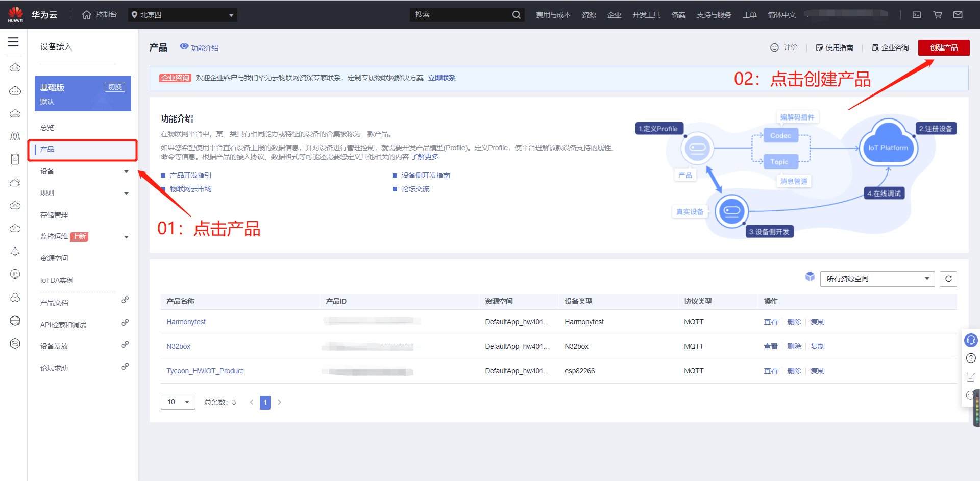Open the hamburger menu icon
Image resolution: width=980 pixels, height=481 pixels.
point(13,42)
